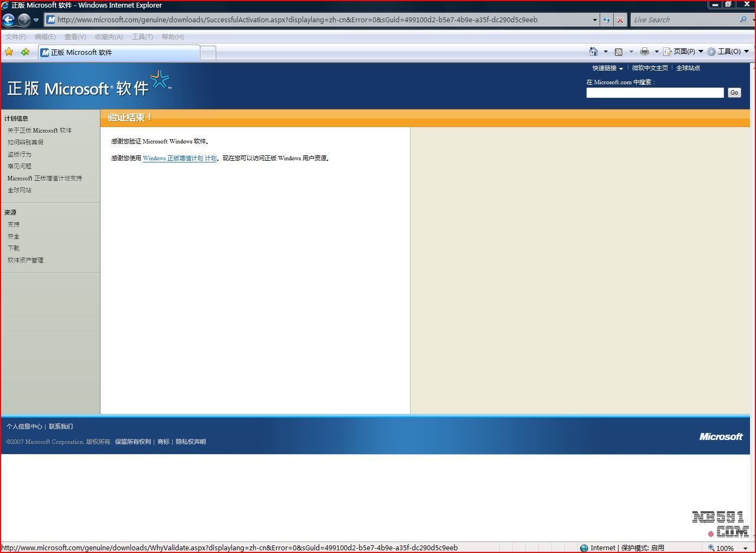This screenshot has height=553, width=756.
Task: Click the Back navigation arrow
Action: (x=9, y=20)
